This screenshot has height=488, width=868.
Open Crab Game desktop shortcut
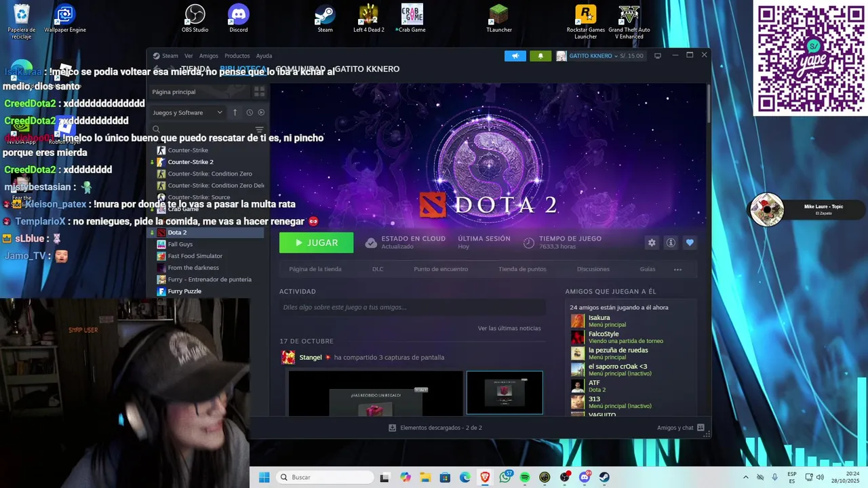[x=412, y=19]
